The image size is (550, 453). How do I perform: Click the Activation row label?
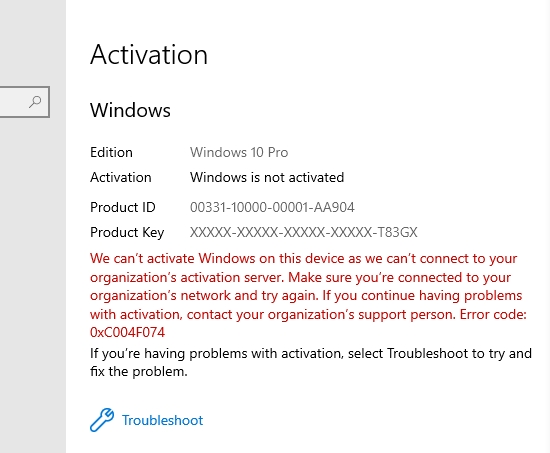(121, 177)
